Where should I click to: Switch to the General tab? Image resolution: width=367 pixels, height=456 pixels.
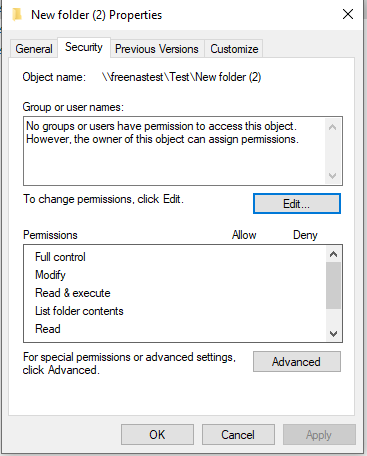pos(34,49)
